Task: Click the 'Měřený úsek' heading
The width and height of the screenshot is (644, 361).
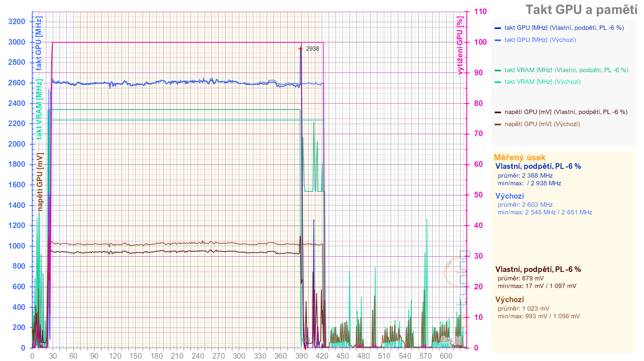Action: point(520,158)
